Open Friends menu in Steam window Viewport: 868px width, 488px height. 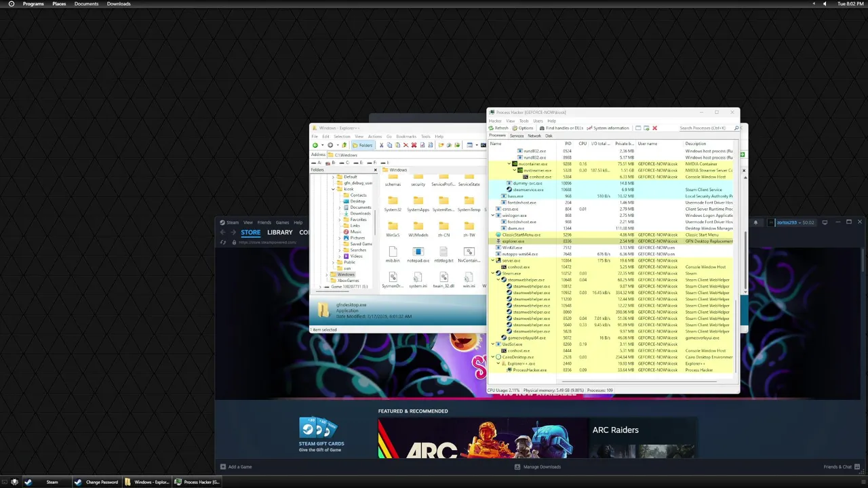coord(264,222)
